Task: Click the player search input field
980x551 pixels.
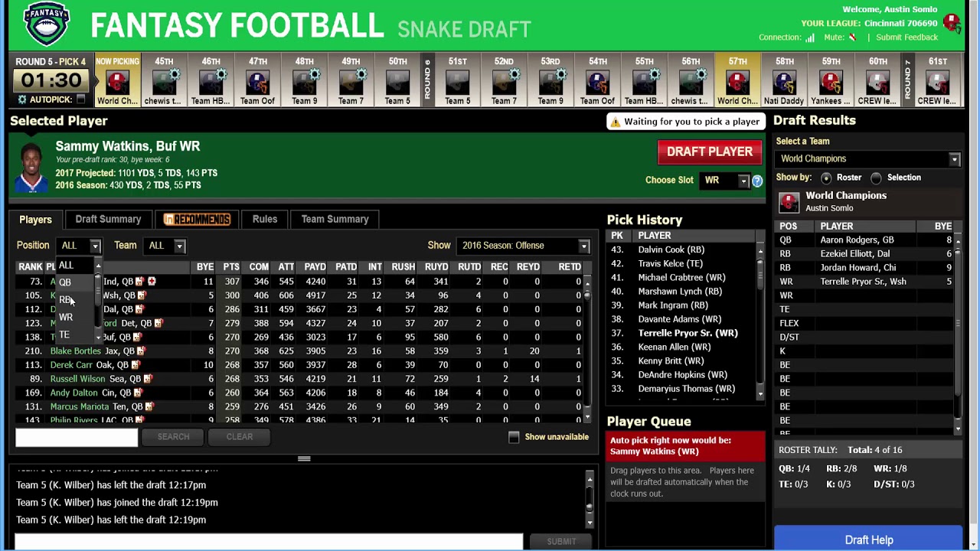Action: 77,437
